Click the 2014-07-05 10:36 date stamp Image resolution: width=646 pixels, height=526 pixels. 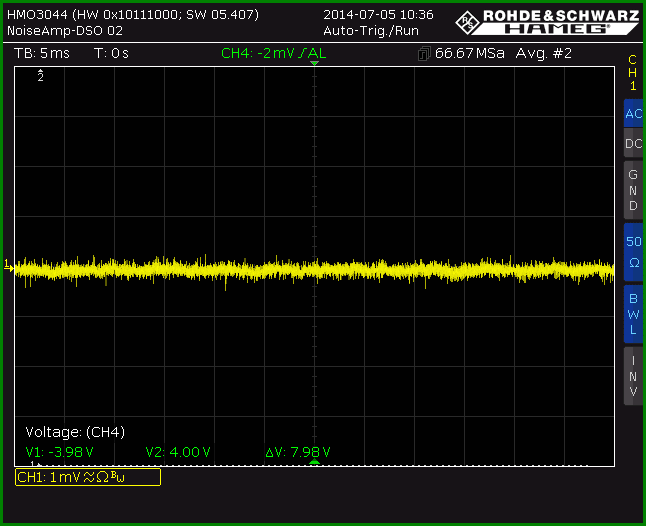tap(378, 15)
